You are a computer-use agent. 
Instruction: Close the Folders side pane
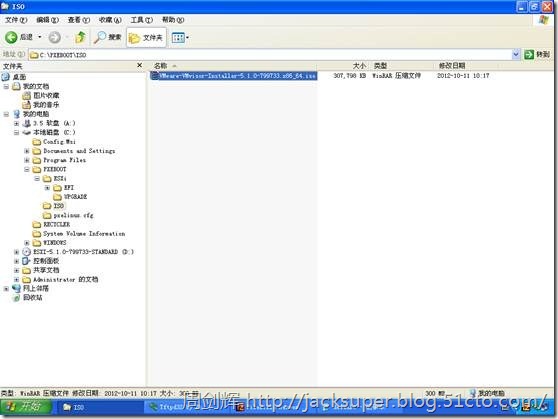140,65
